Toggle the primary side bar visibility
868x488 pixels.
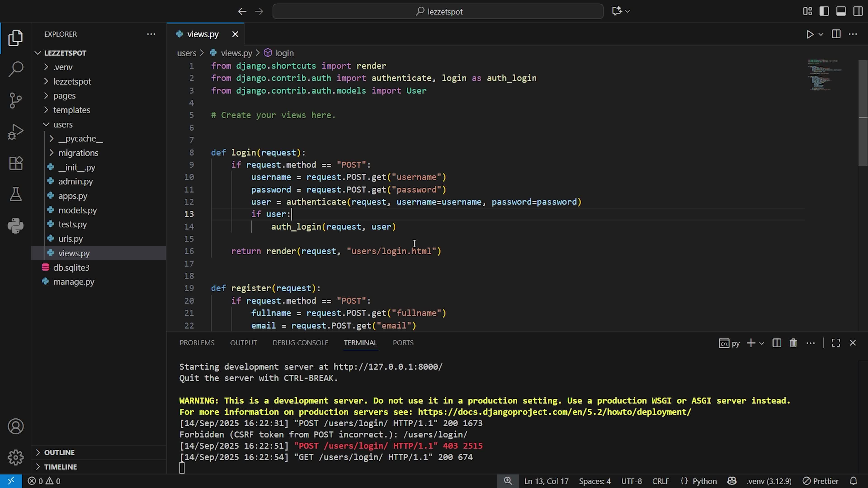pos(824,12)
